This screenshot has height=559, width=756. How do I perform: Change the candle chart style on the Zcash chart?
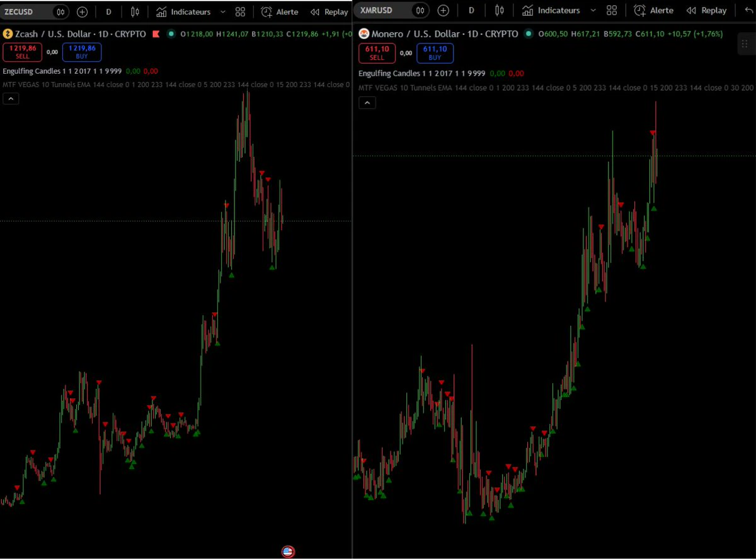[x=135, y=11]
